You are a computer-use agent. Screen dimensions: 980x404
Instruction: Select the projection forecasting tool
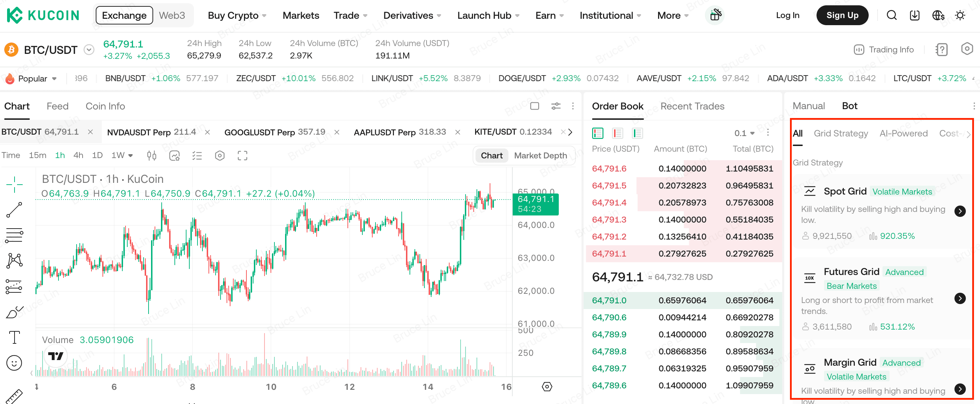[x=15, y=286]
